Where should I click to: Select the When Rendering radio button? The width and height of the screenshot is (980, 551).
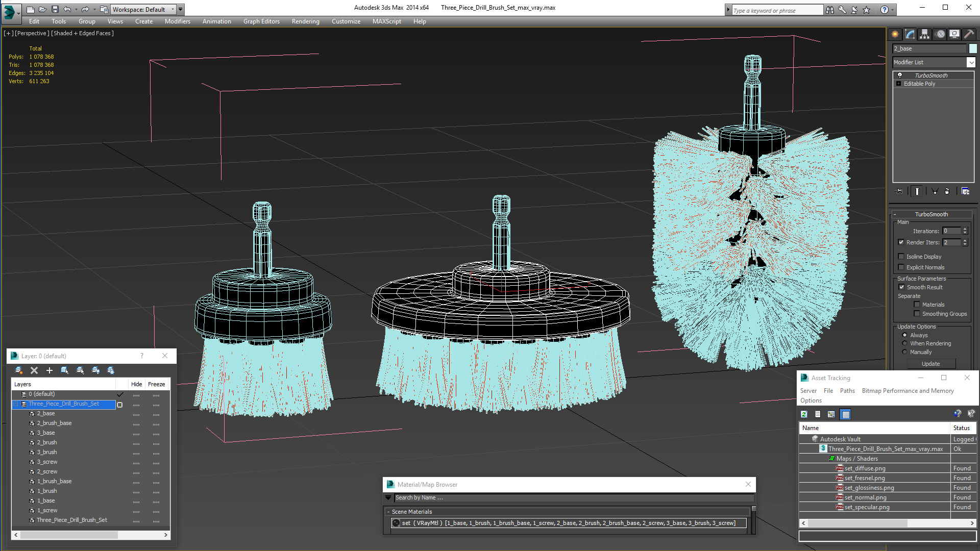click(x=905, y=343)
